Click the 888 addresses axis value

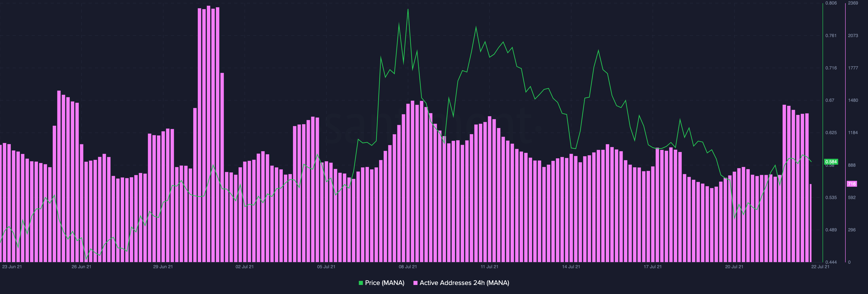[852, 165]
